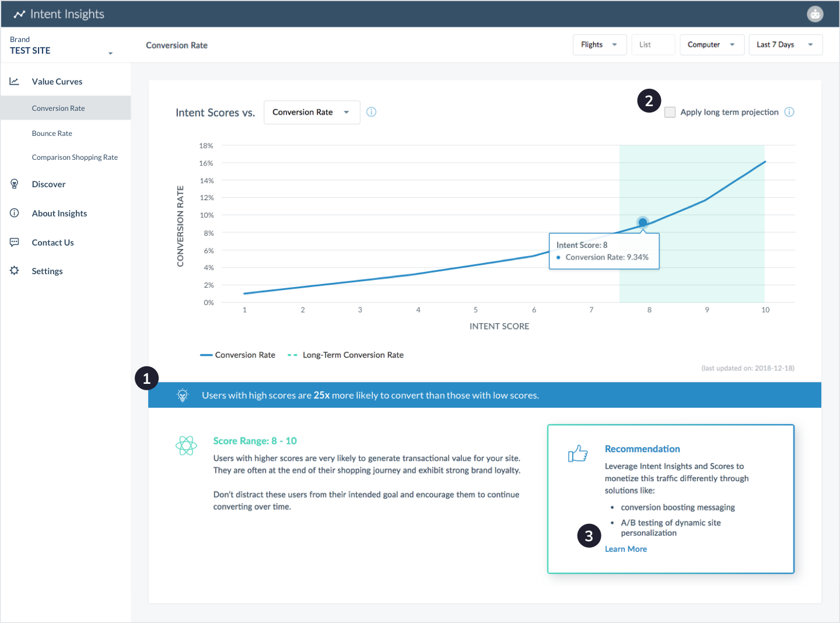The width and height of the screenshot is (840, 623).
Task: Open the Flights dropdown
Action: 599,45
